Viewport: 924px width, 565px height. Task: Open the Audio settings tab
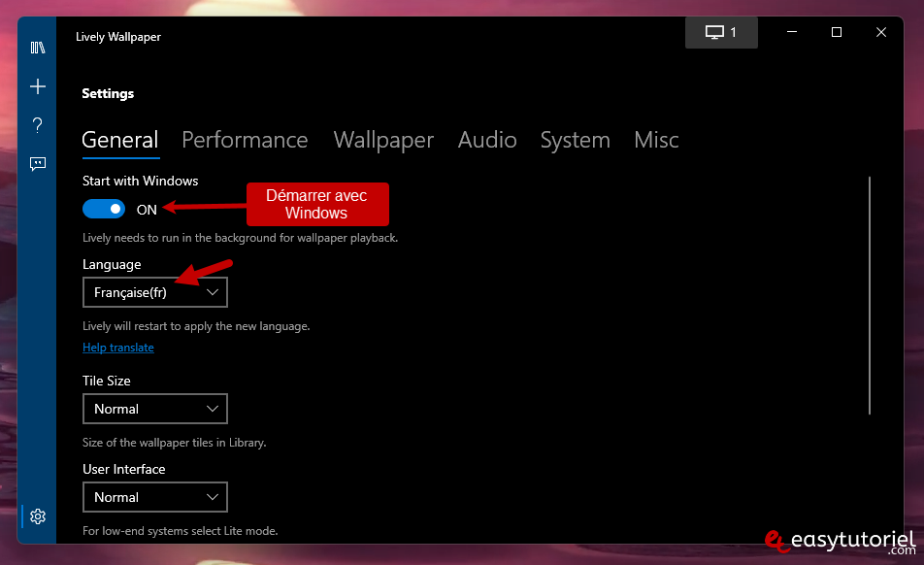487,140
